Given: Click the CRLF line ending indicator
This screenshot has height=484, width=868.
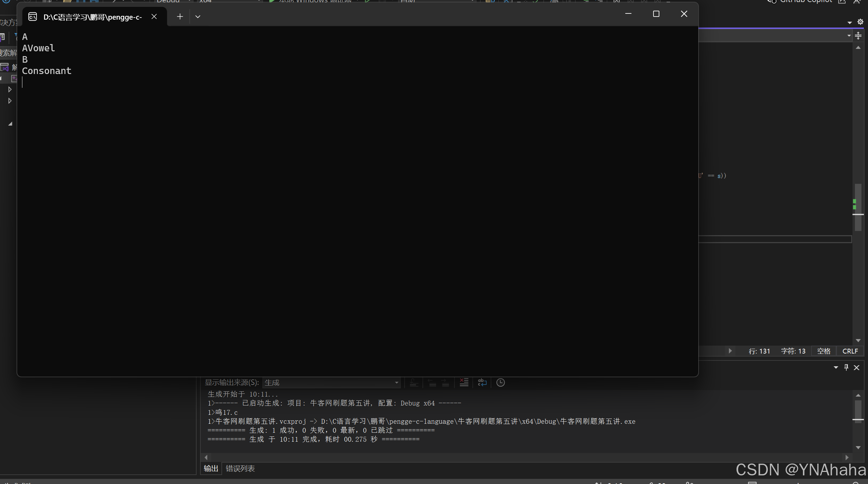Looking at the screenshot, I should (850, 351).
